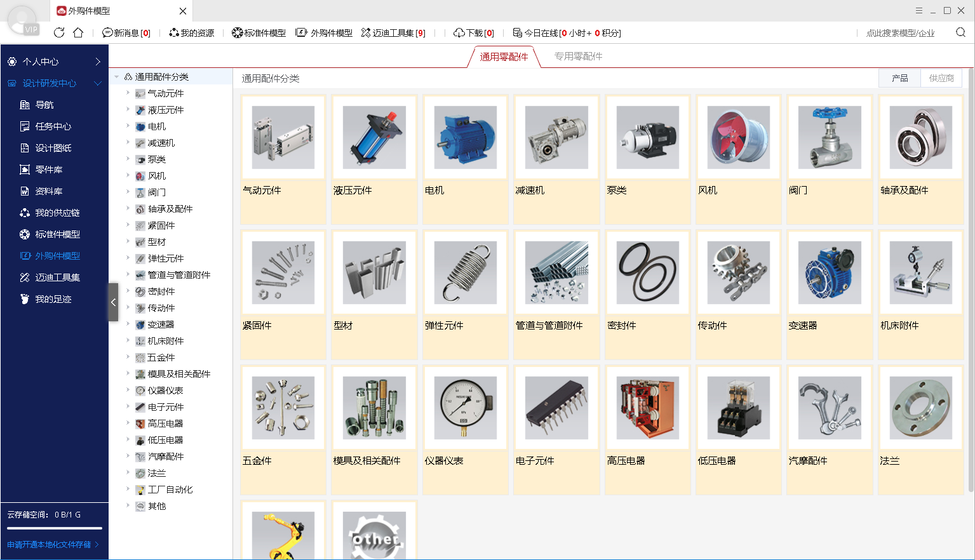Click the search magnifier icon
The image size is (975, 560).
[x=960, y=32]
